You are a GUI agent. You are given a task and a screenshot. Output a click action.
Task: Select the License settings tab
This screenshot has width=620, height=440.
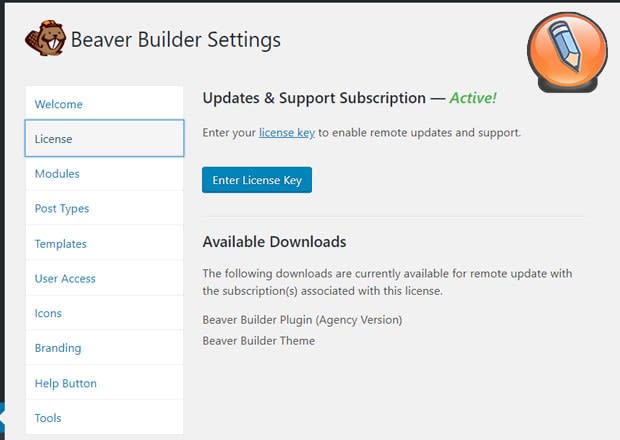104,138
